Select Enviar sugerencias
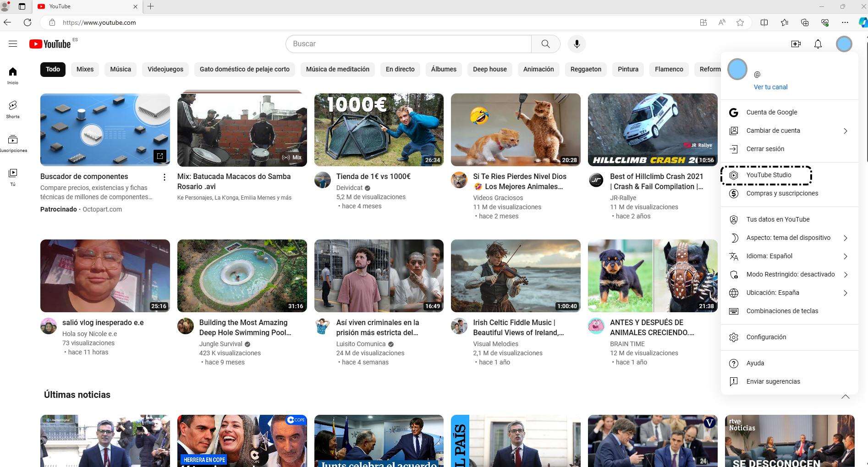Viewport: 868px width, 467px height. 789,381
